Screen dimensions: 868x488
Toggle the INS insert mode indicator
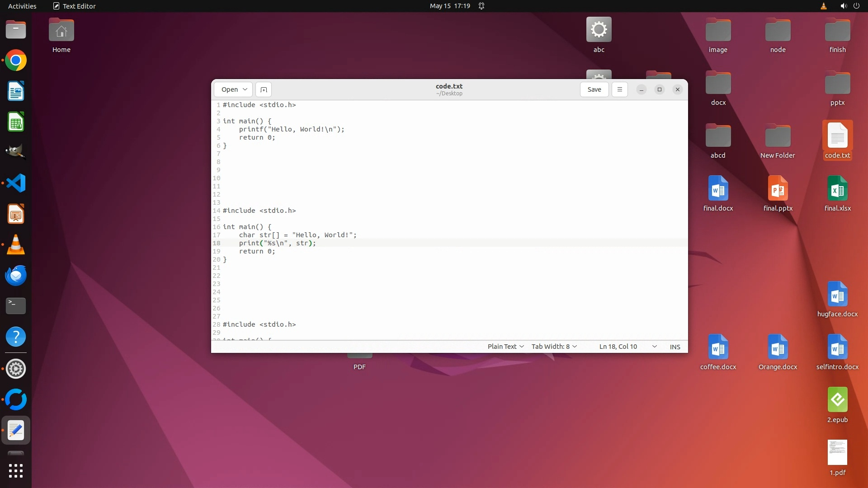coord(675,347)
